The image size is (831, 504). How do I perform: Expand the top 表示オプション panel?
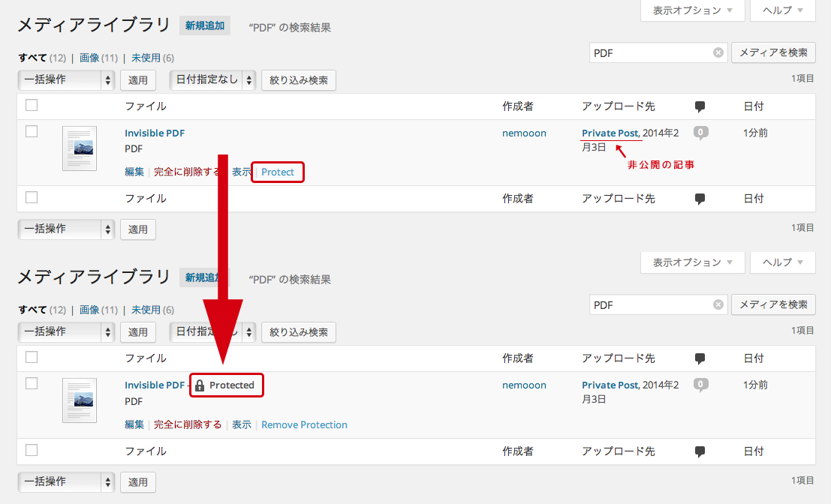pyautogui.click(x=692, y=10)
